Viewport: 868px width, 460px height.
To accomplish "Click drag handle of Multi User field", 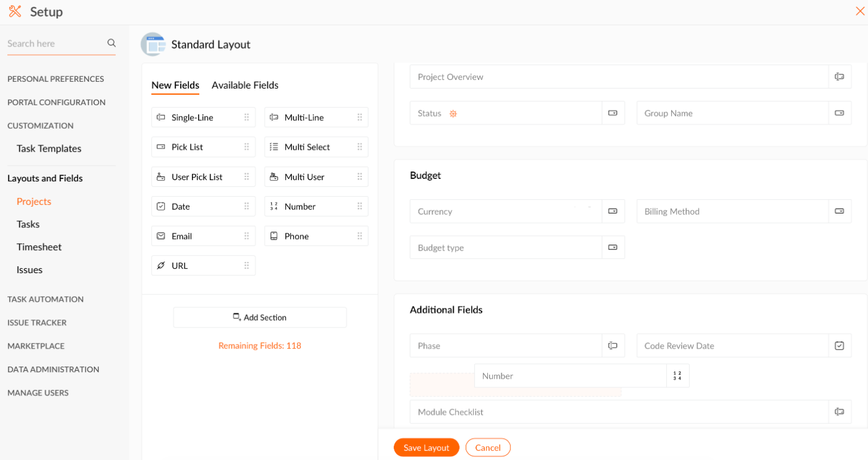I will click(x=360, y=176).
